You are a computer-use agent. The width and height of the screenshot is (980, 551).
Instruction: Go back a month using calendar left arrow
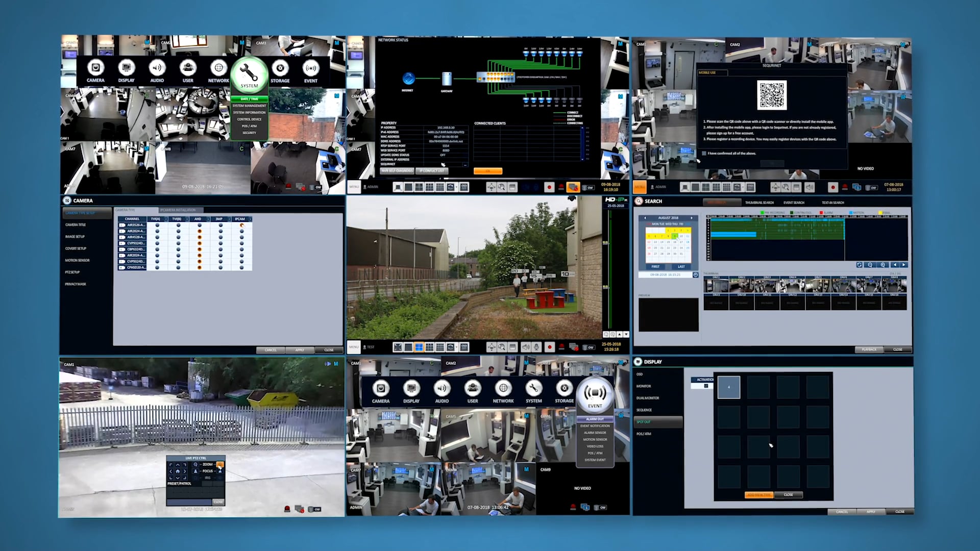[644, 217]
